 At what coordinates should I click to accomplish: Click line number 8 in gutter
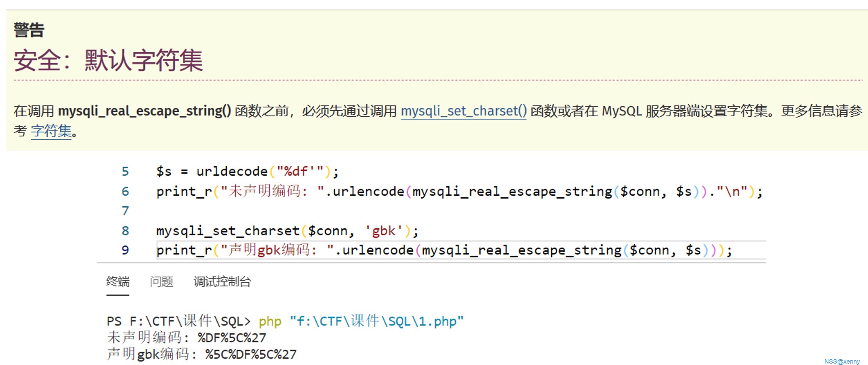[x=125, y=231]
